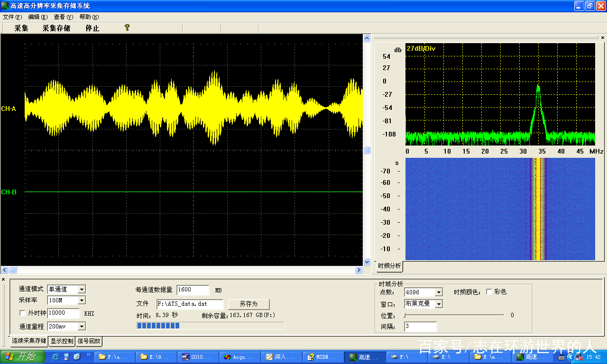This screenshot has height=364, width=607.
Task: Close the bottom control panel via X icon
Action: 3,279
